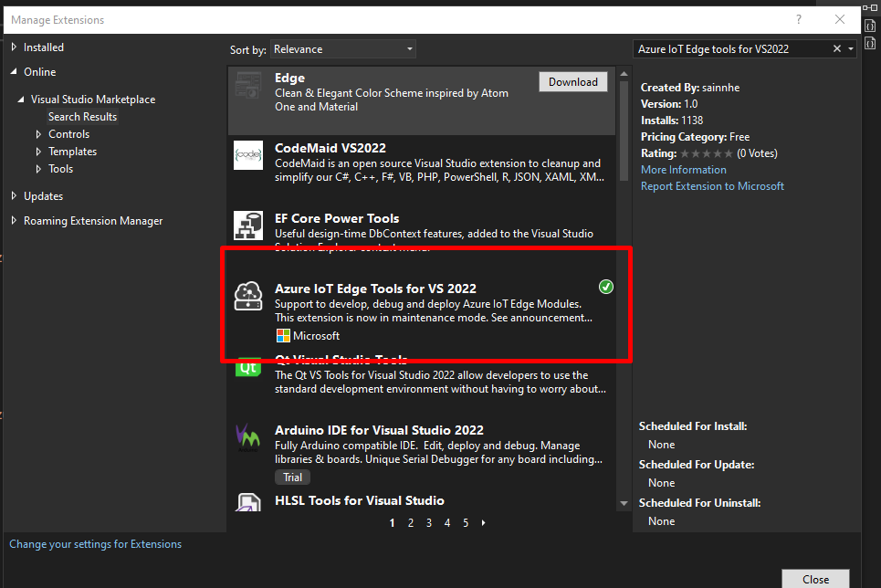Open the More Information link
Viewport: 881px width, 588px height.
[x=683, y=170]
